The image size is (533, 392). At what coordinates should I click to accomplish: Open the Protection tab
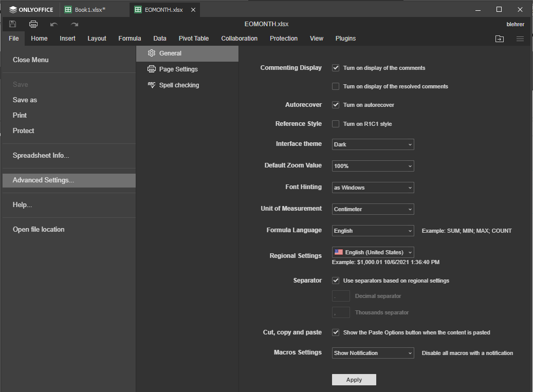click(x=284, y=39)
